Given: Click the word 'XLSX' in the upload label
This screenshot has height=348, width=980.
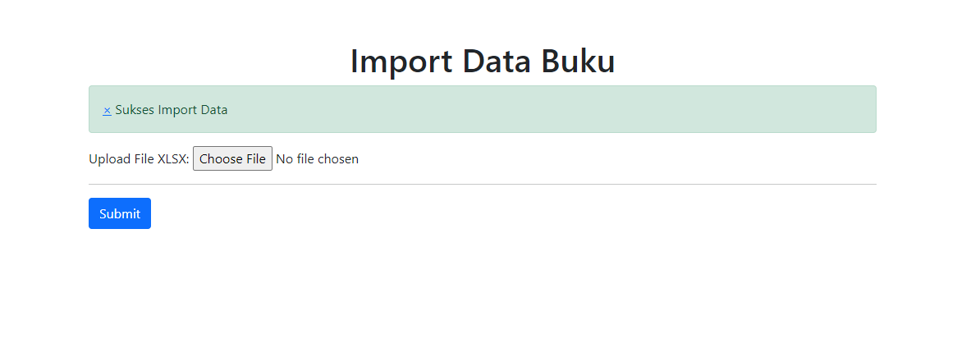Looking at the screenshot, I should (x=172, y=158).
